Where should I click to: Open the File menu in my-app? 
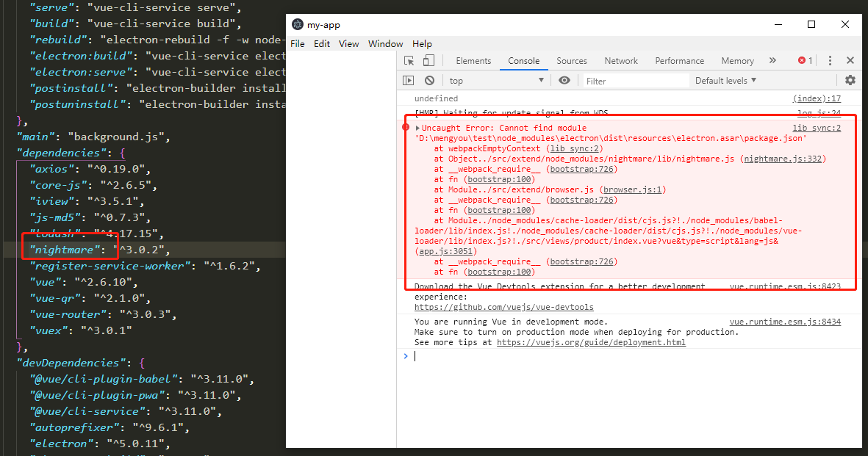(297, 44)
